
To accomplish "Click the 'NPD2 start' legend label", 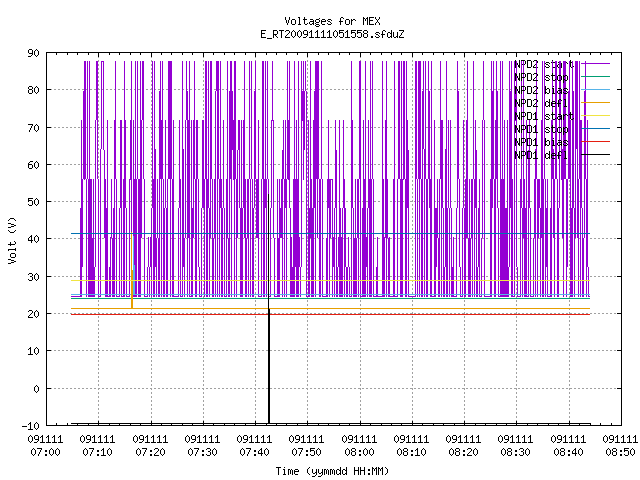I will [x=544, y=64].
